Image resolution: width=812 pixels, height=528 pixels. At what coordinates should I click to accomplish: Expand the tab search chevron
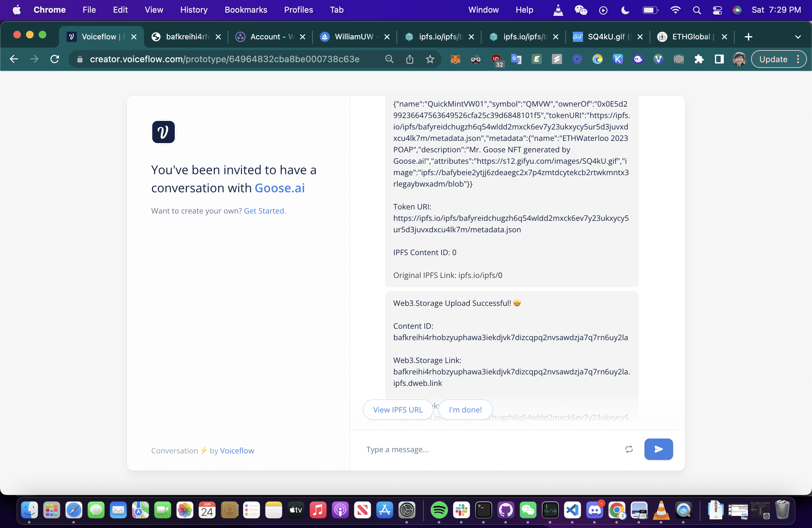[798, 37]
